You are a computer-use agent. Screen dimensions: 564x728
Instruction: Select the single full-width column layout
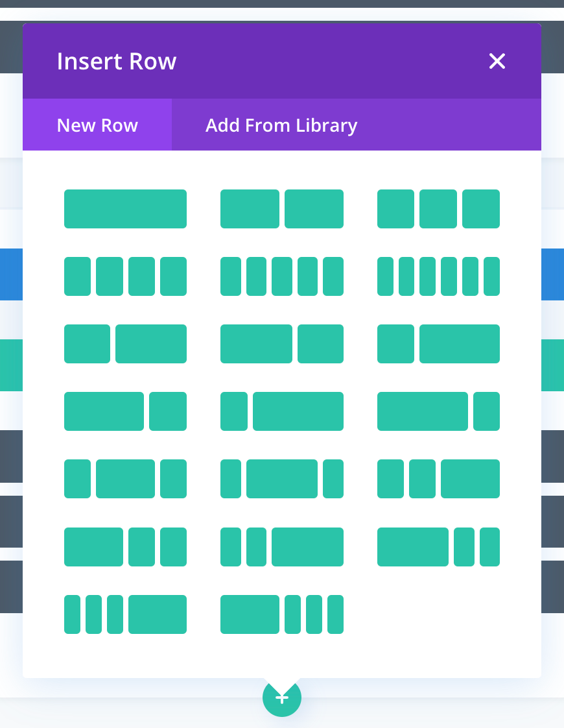click(125, 209)
